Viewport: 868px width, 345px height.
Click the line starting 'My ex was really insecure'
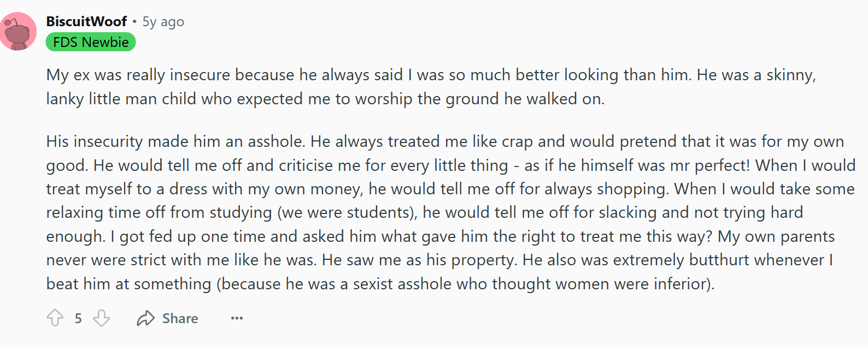tap(431, 75)
